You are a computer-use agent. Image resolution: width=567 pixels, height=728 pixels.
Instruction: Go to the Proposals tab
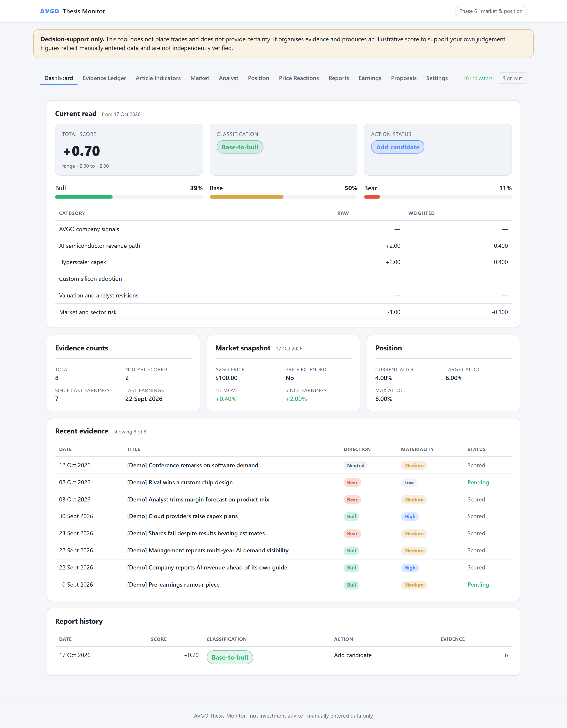pos(404,78)
